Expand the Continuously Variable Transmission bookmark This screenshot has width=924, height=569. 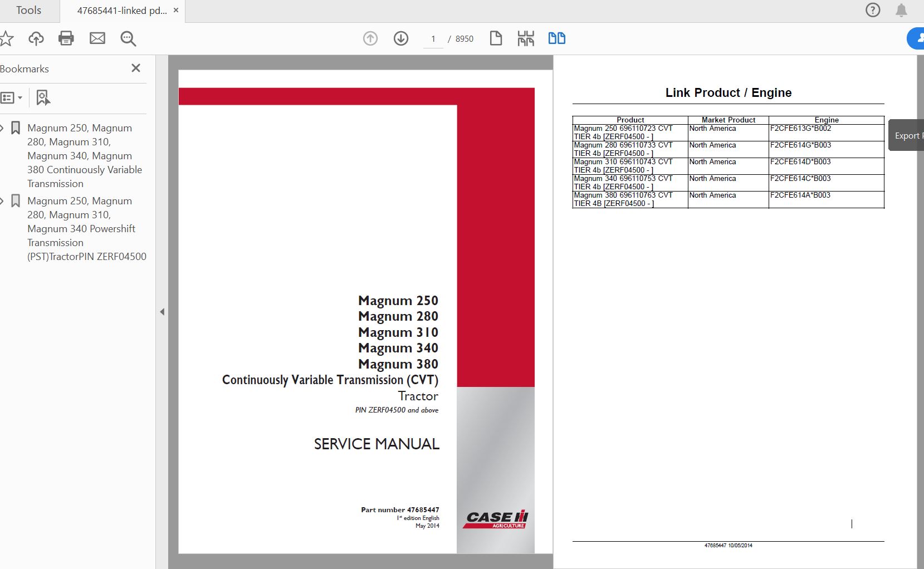point(2,128)
